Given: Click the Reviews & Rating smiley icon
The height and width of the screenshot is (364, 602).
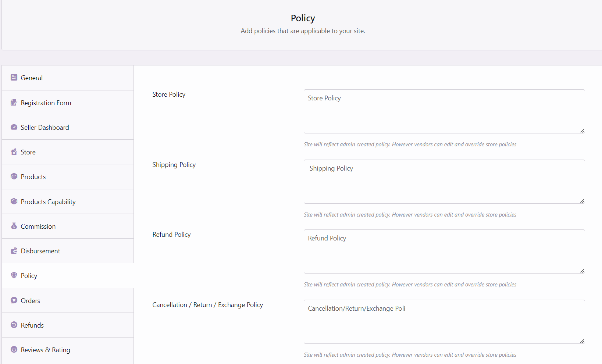Looking at the screenshot, I should pos(14,350).
